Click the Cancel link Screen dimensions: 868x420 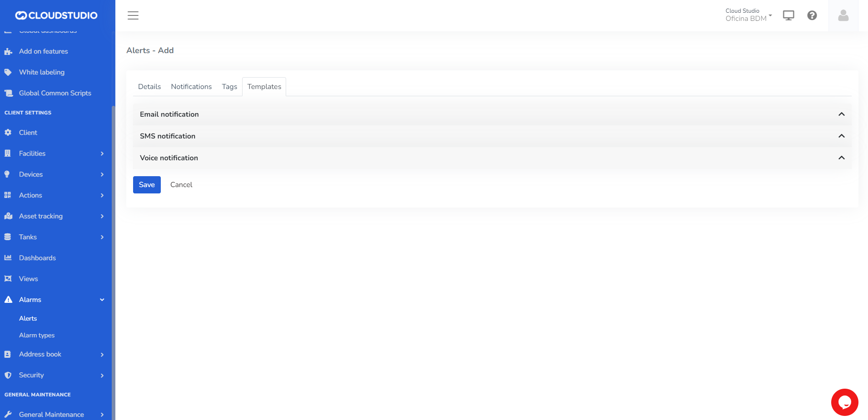181,185
